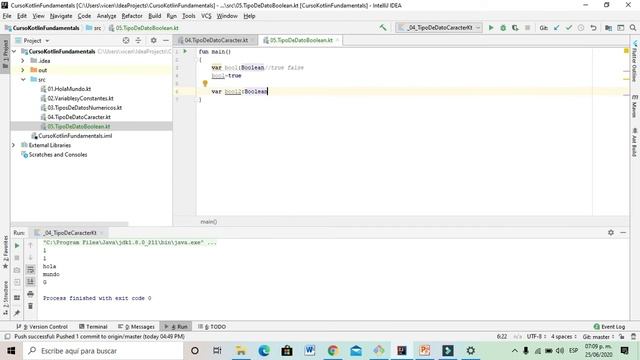The image size is (640, 360).
Task: Run with coverage icon in toolbar
Action: [x=515, y=28]
